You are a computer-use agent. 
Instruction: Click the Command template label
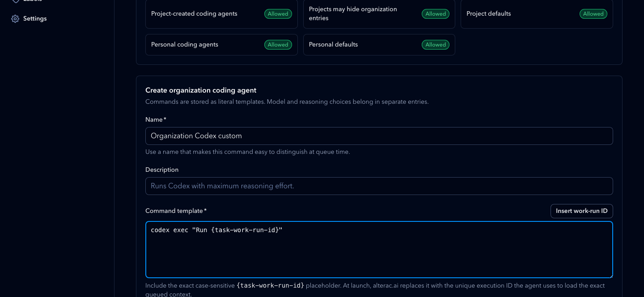point(176,211)
